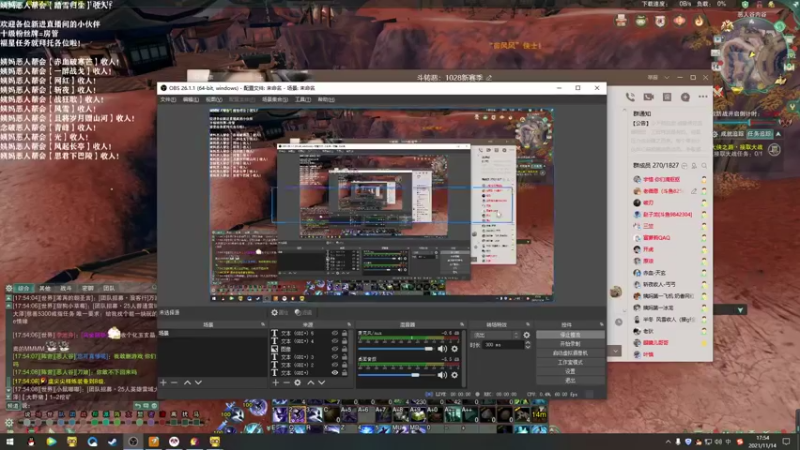
Task: Click the flame icon in game top bar
Action: coord(699,21)
